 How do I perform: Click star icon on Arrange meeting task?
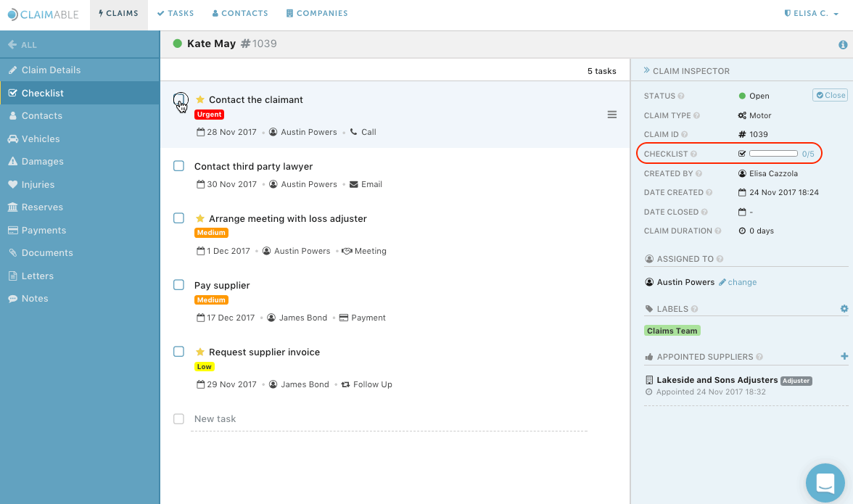point(200,218)
